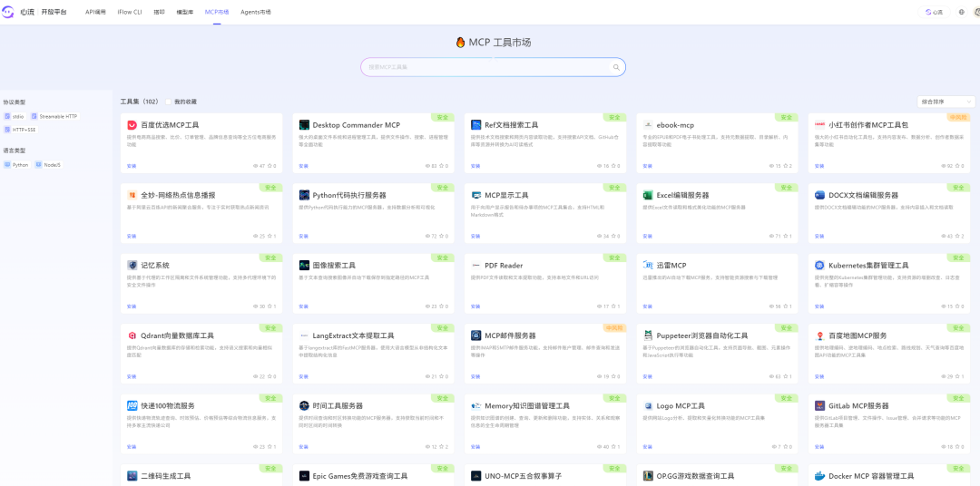Screen dimensions: 980x486
Task: Click 安装 on 迅雷MCP card
Action: click(x=648, y=306)
